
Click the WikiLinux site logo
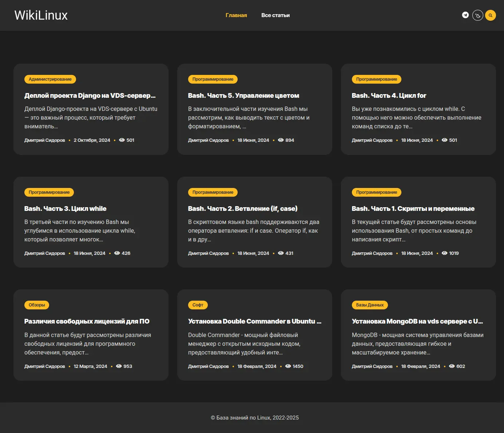(x=41, y=15)
